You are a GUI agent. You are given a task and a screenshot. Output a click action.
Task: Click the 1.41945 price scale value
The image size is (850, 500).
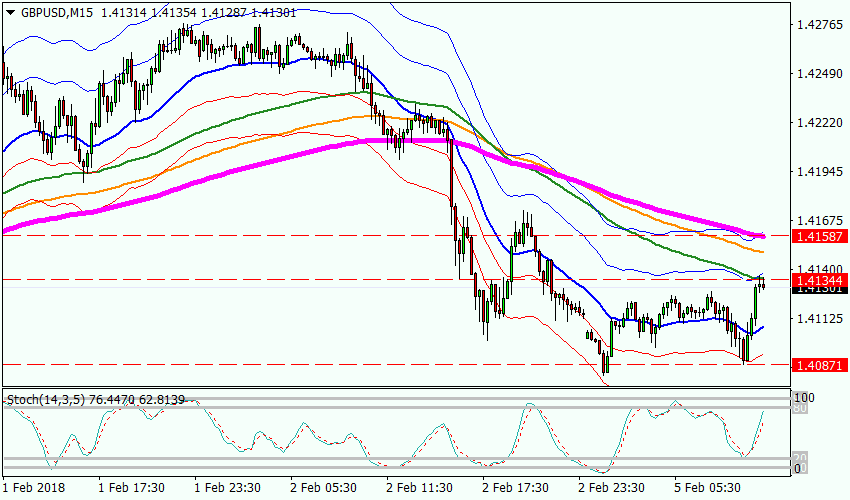pos(820,171)
